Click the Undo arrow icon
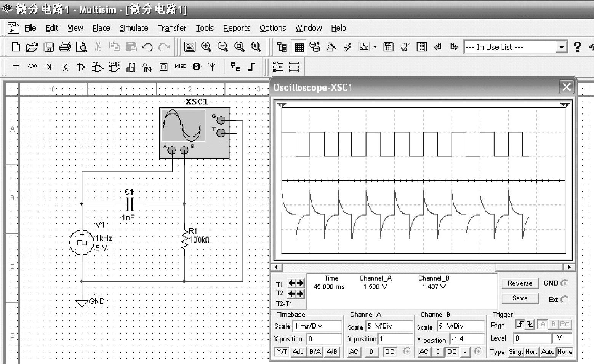 tap(147, 47)
